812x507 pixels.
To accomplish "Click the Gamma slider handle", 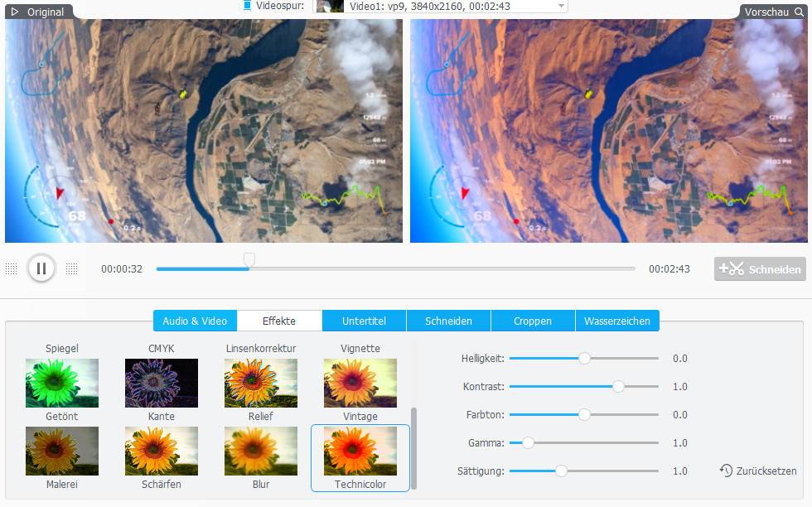I will [x=528, y=442].
